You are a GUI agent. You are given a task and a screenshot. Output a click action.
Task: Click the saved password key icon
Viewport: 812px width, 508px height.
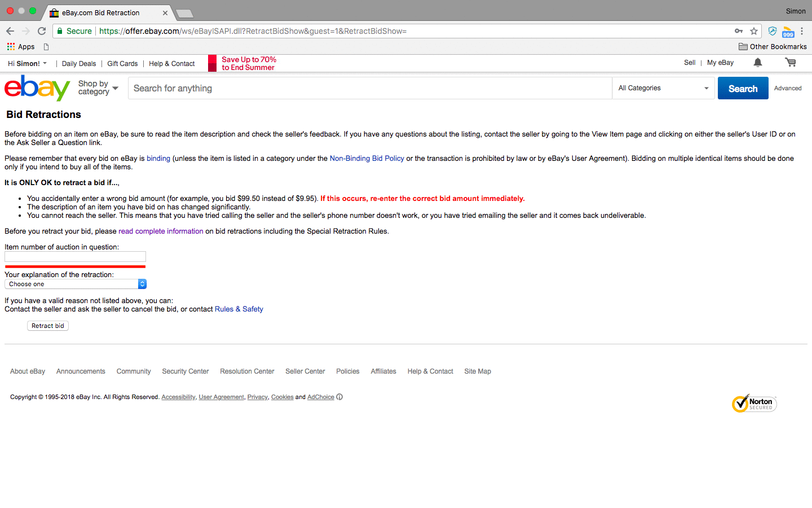[739, 31]
